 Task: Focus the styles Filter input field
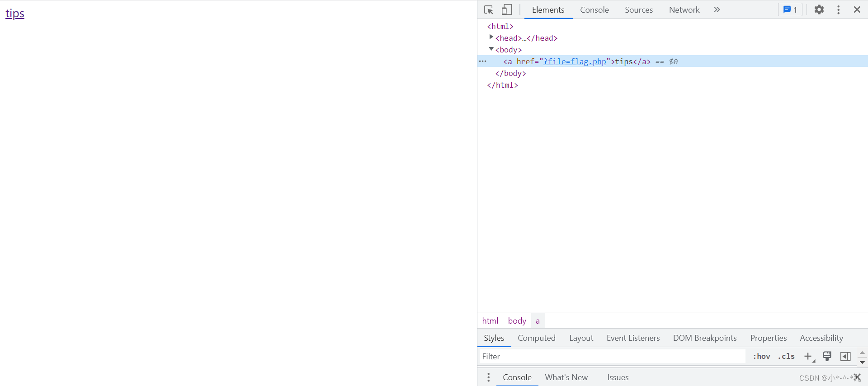pyautogui.click(x=612, y=357)
